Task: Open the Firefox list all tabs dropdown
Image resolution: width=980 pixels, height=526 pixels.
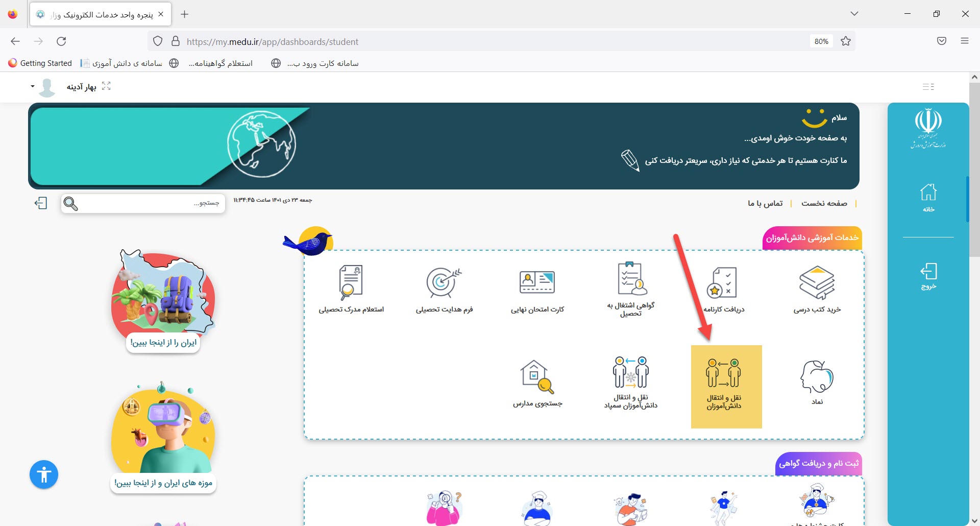Action: pyautogui.click(x=854, y=14)
